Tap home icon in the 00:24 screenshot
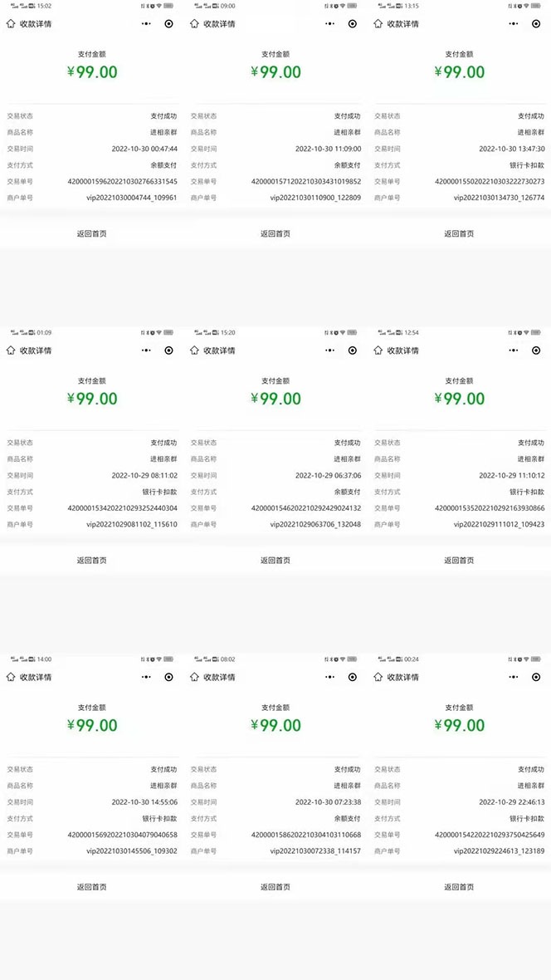The image size is (551, 980). coord(378,677)
